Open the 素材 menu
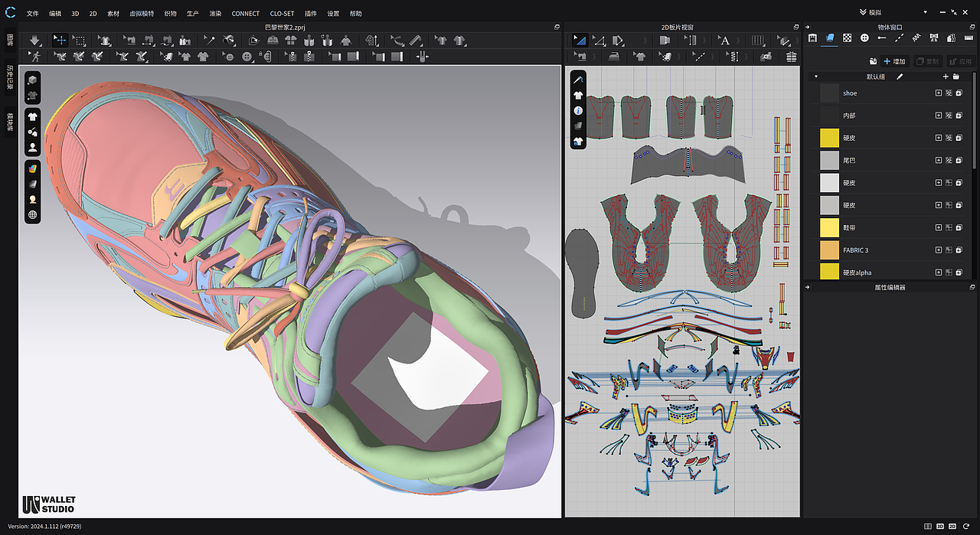980x535 pixels. click(113, 13)
